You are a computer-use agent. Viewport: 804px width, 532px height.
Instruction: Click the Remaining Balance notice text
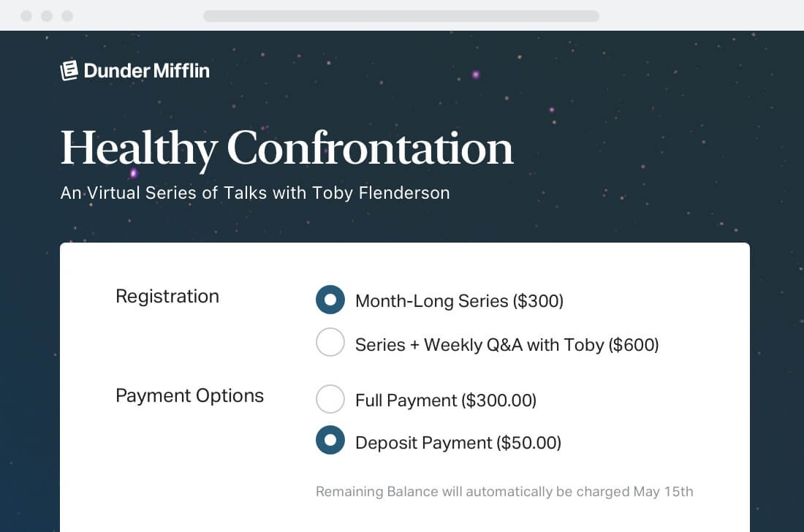(504, 491)
